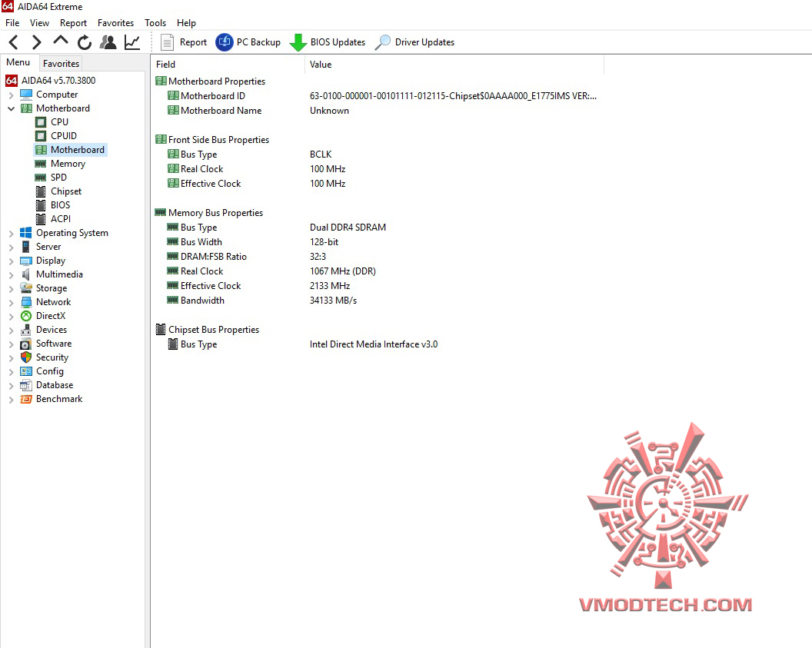812x648 pixels.
Task: Open the user management people icon in toolbar
Action: (108, 42)
